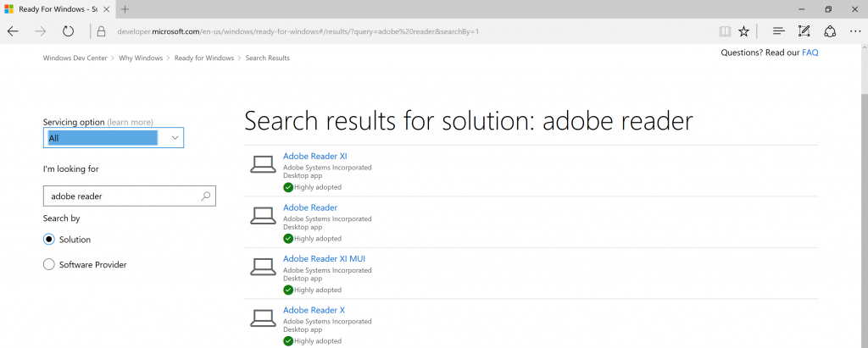Click the laptop icon beside Adobe Reader XI MUI
This screenshot has width=868, height=348.
[x=263, y=268]
